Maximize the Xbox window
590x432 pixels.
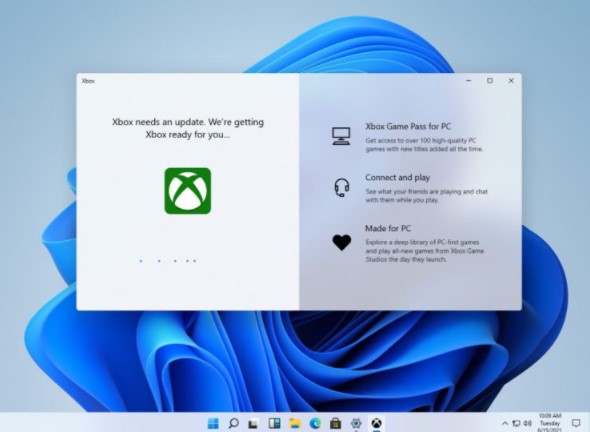(x=490, y=81)
